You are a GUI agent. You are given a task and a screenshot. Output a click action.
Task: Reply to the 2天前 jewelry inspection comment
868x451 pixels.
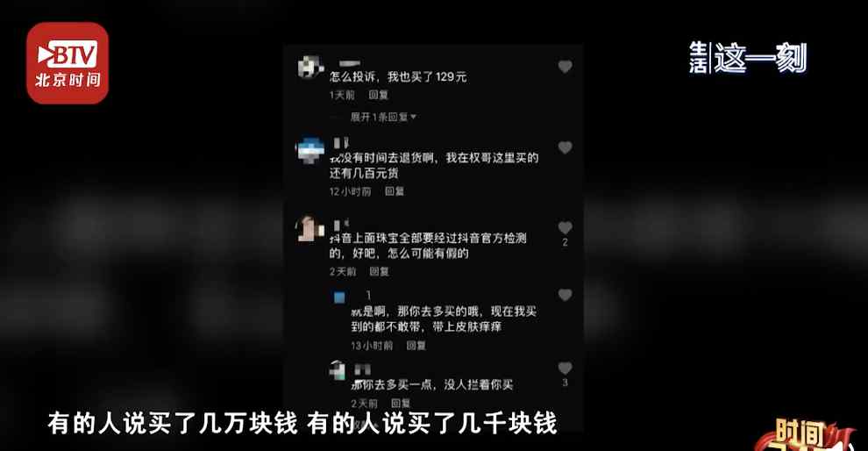(379, 271)
